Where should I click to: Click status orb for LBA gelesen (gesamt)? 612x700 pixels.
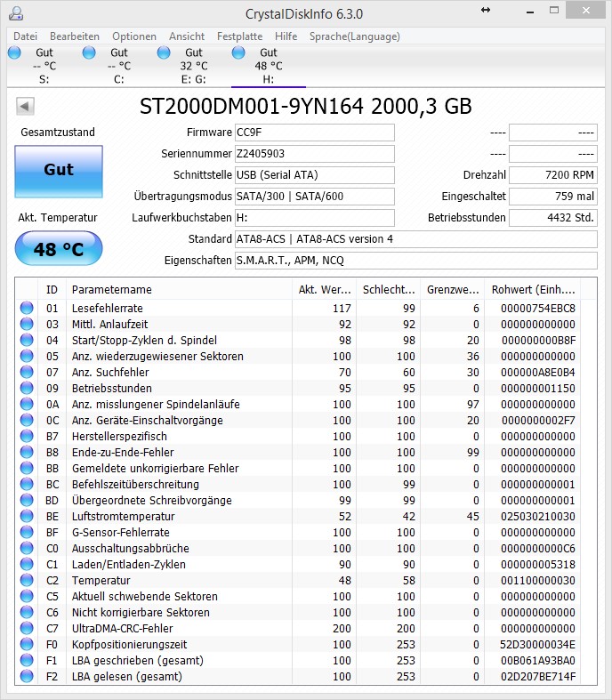(x=27, y=676)
